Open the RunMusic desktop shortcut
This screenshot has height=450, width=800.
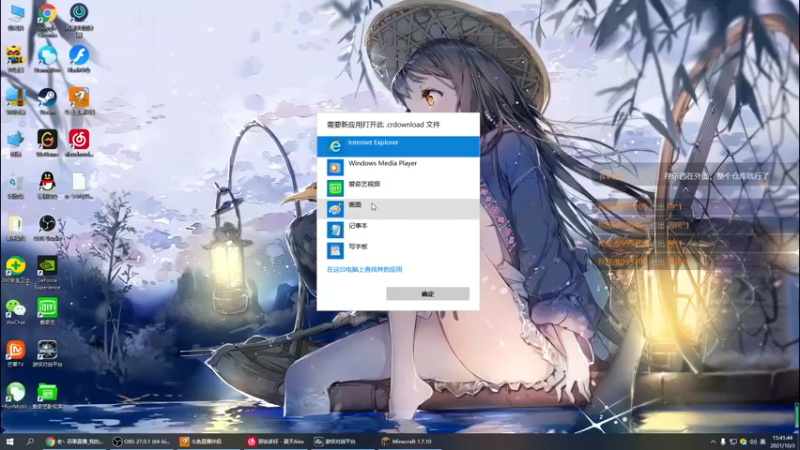16,395
